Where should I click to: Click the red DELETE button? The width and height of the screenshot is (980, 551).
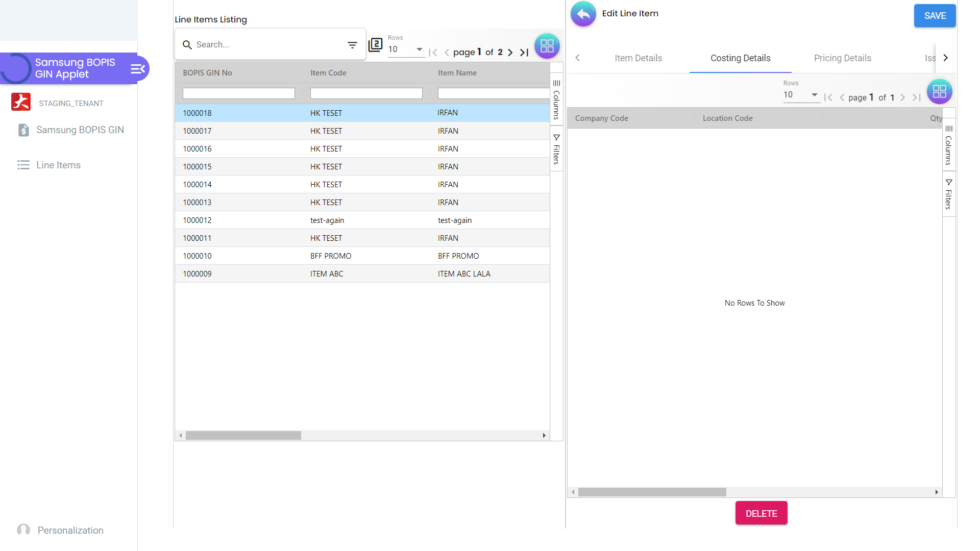coord(761,513)
